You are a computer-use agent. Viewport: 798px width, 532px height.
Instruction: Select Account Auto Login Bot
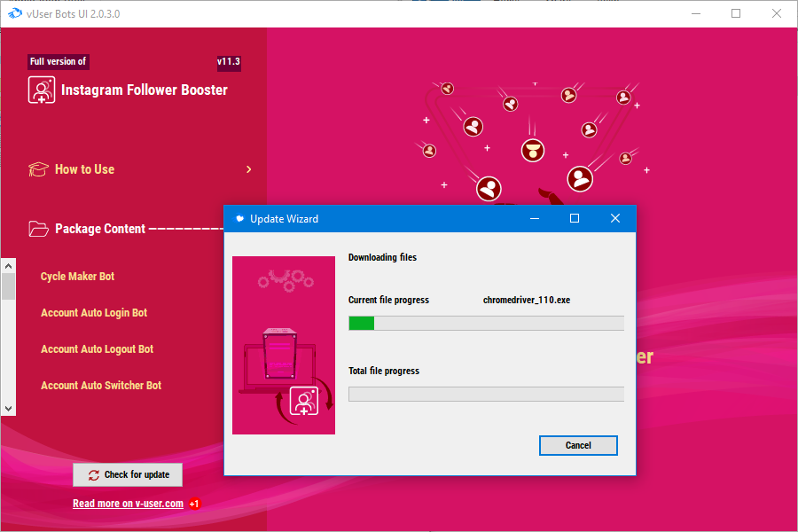pos(94,313)
